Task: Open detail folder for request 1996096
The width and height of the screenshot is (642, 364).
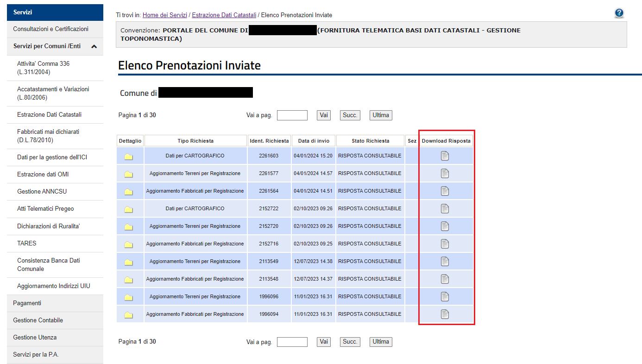Action: click(x=129, y=297)
